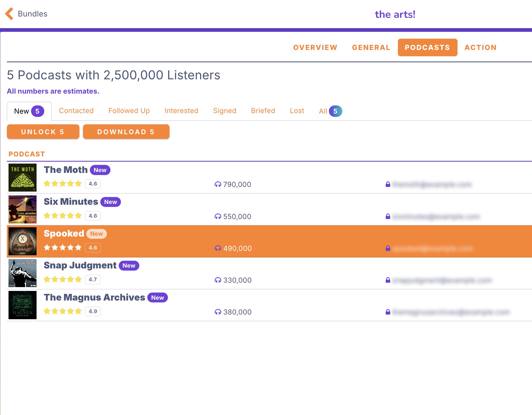This screenshot has width=532, height=415.
Task: Select the Podcasts tab
Action: click(x=428, y=47)
